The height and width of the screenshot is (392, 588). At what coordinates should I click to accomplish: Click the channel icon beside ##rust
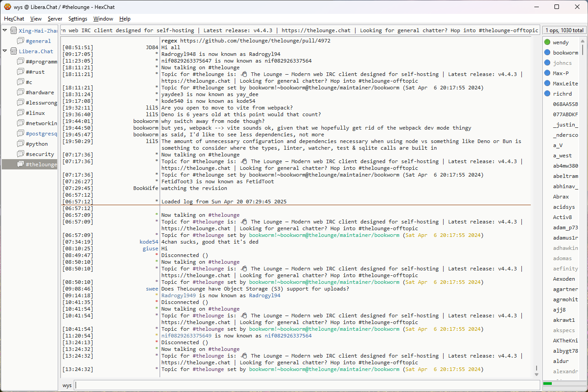(21, 72)
